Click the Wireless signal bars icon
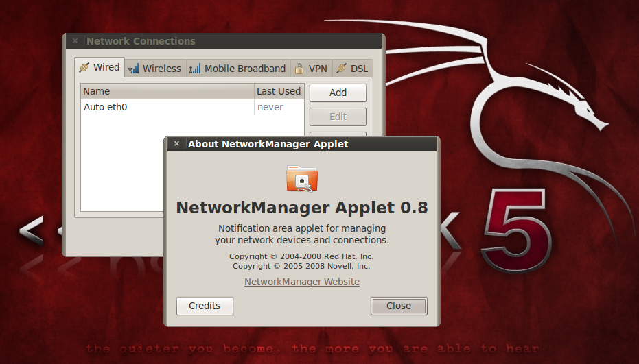Image resolution: width=639 pixels, height=364 pixels. click(133, 69)
